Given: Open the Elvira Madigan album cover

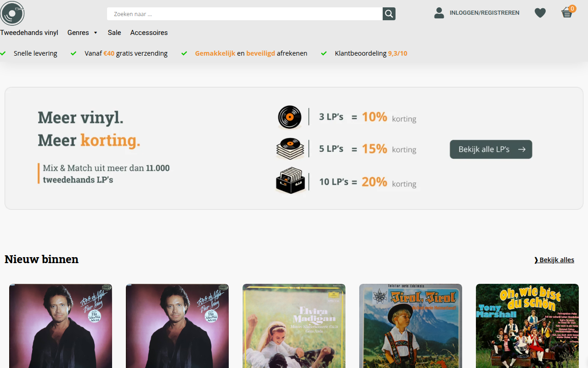Looking at the screenshot, I should coord(294,326).
